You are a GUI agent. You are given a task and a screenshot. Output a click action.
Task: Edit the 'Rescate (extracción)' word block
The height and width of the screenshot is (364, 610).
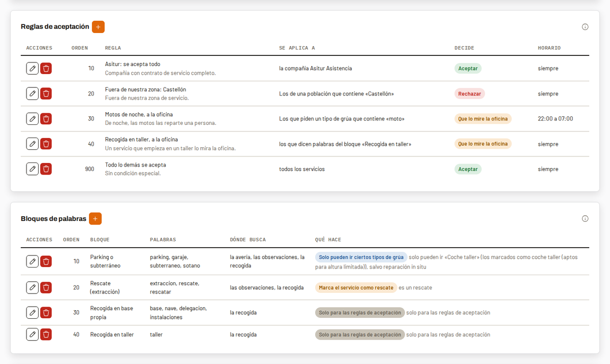click(x=33, y=287)
